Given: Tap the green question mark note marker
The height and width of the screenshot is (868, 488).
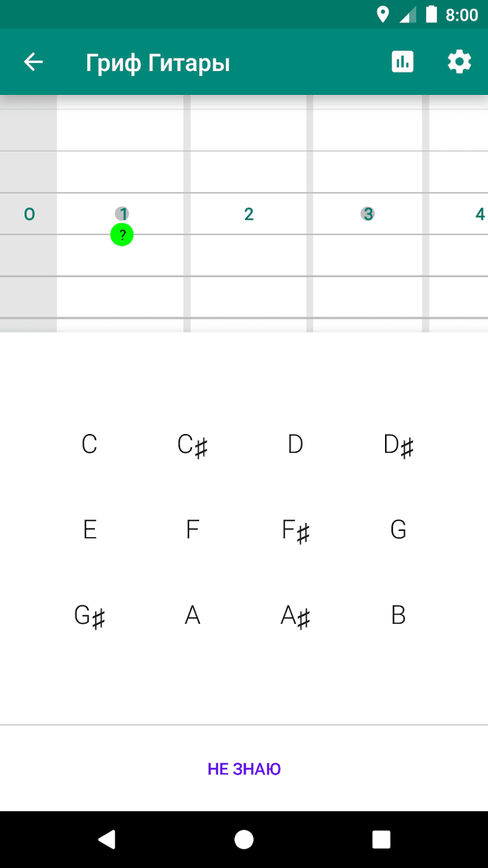Looking at the screenshot, I should [x=122, y=235].
